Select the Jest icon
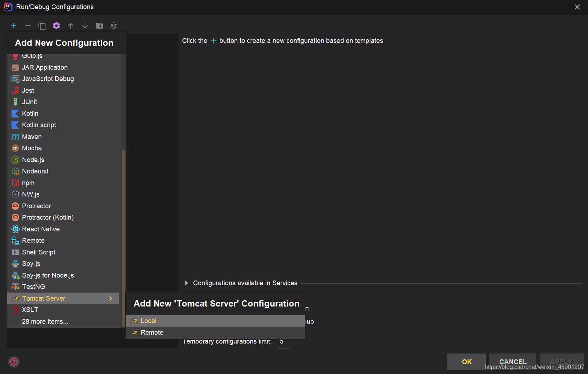The height and width of the screenshot is (374, 588). click(15, 91)
